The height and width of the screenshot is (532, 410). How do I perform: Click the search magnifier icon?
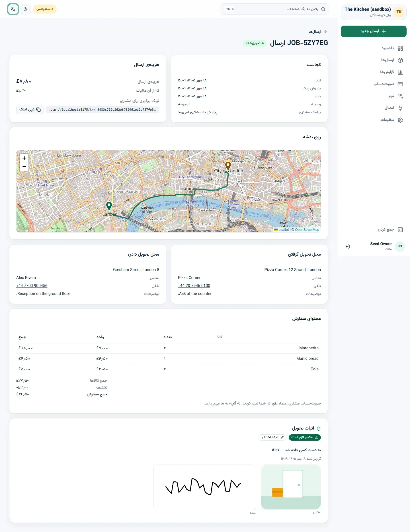tap(323, 9)
